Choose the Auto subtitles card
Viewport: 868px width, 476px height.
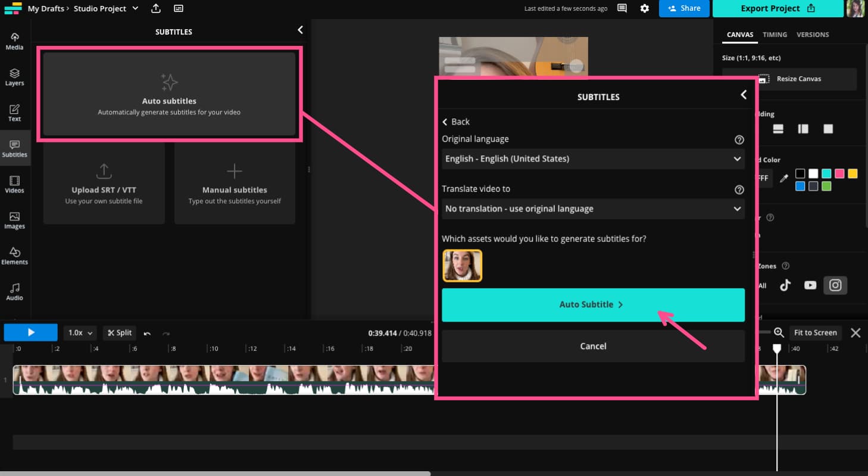point(169,94)
